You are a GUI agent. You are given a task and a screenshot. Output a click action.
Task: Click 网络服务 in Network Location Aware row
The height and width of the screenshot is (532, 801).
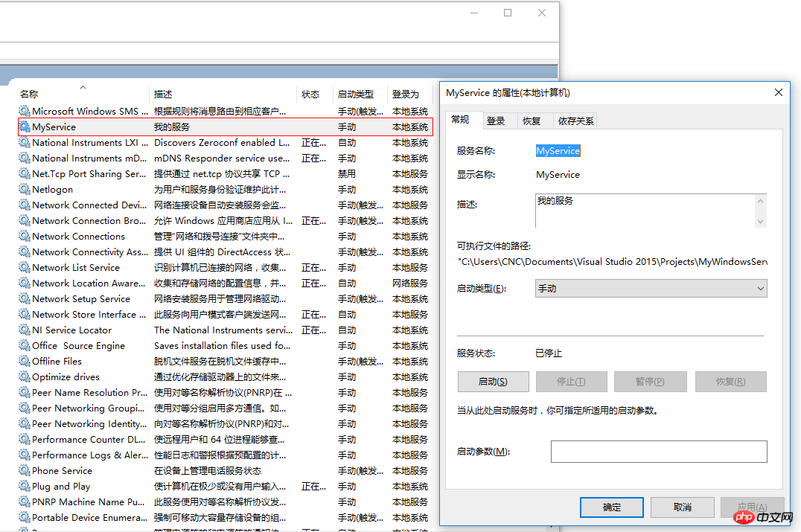410,283
